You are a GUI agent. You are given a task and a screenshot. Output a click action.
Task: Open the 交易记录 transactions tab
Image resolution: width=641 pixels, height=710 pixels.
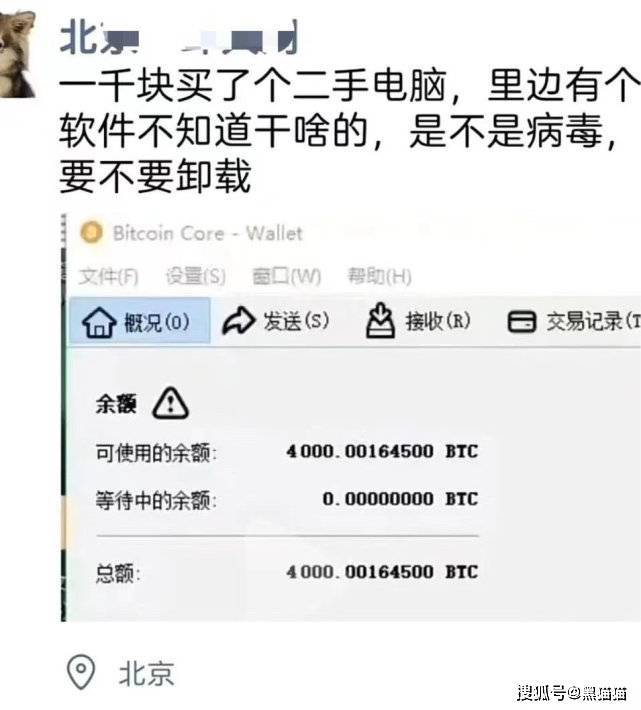[x=574, y=321]
